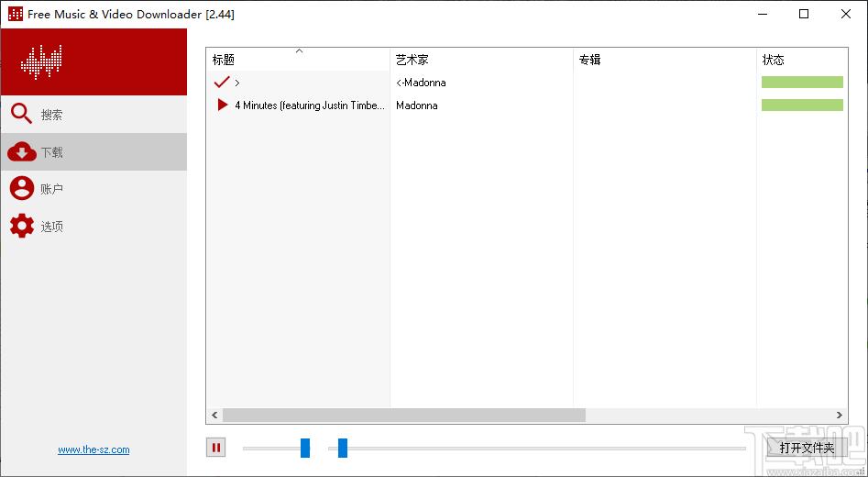
Task: Click the magnifier search icon
Action: [x=22, y=114]
